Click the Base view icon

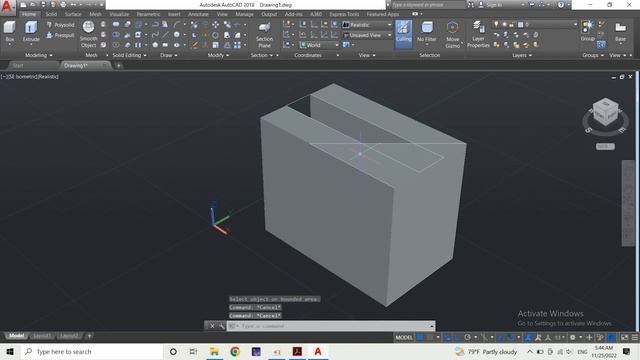point(620,32)
